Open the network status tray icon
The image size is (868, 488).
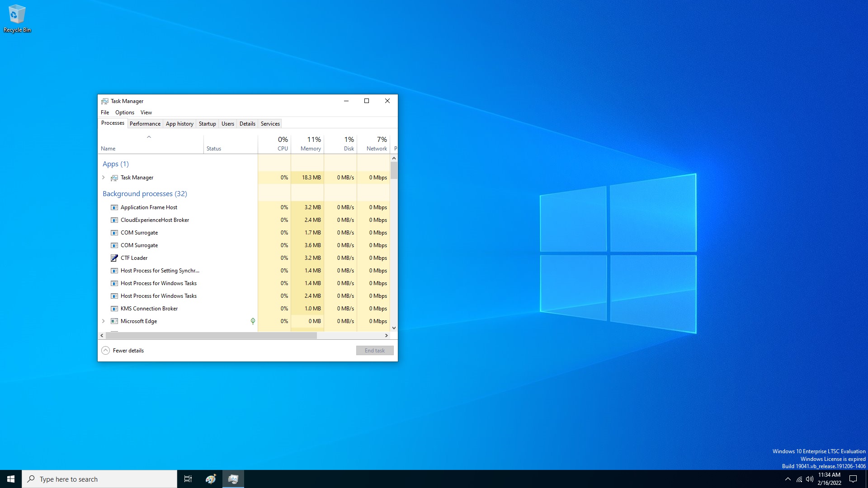(x=799, y=479)
